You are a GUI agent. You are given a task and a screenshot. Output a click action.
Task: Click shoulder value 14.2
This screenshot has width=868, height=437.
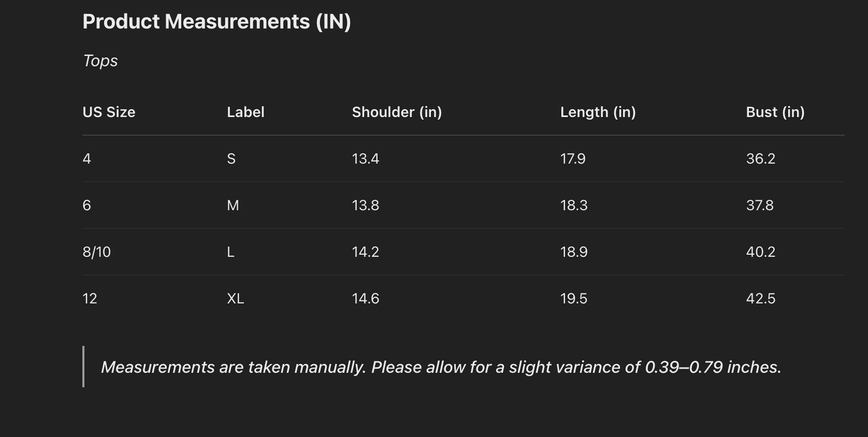tap(365, 252)
